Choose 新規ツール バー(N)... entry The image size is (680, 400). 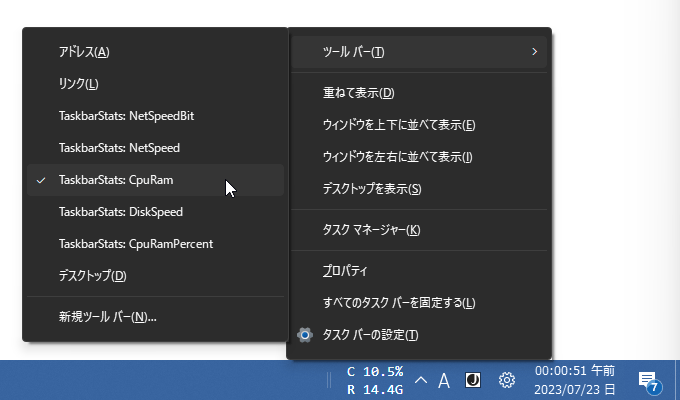(x=155, y=317)
